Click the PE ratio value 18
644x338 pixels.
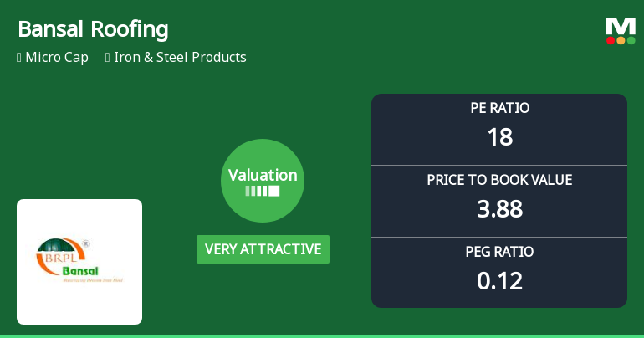click(499, 137)
